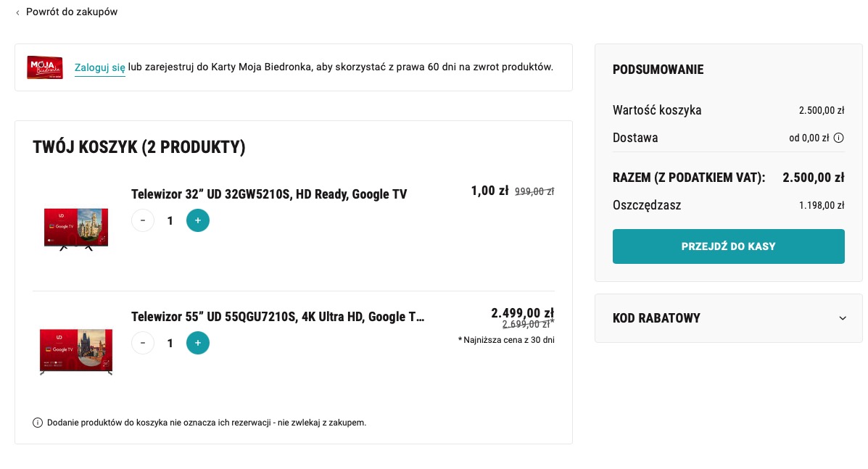Decrease quantity of the 55" UD television
Screen dimensions: 868x469
pos(143,343)
